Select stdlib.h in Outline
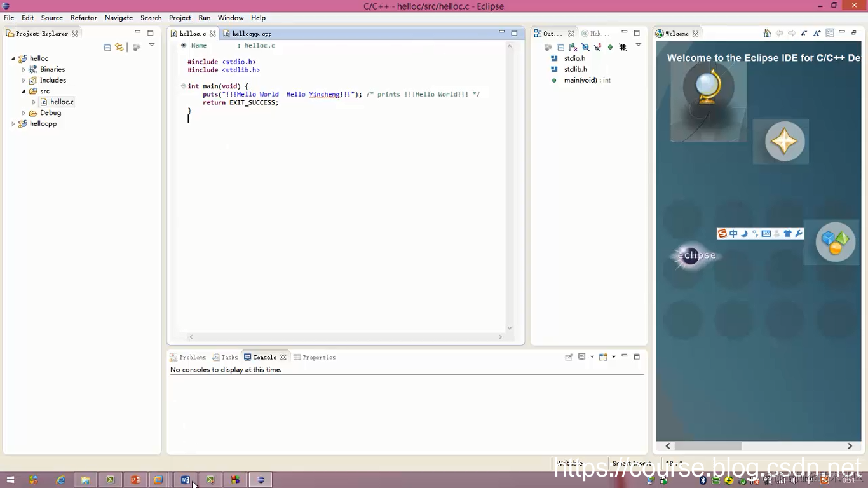 click(x=575, y=69)
